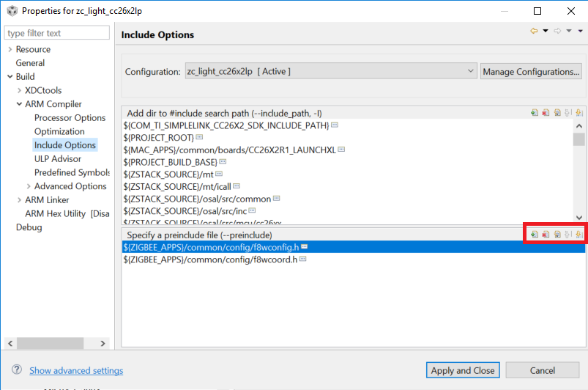Expand the Advanced Options tree node

pos(29,186)
